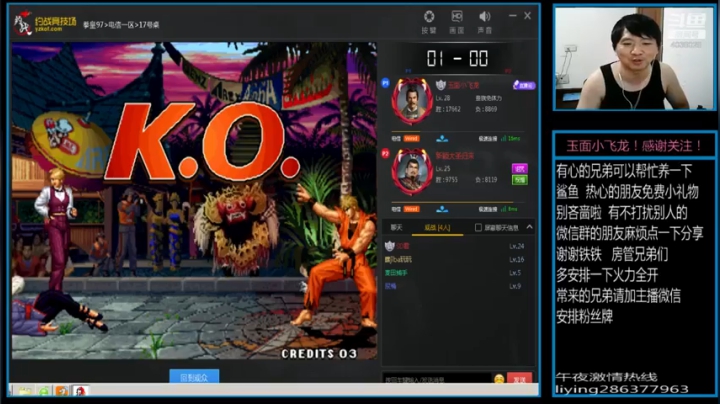Open the emoji smiley picker

[x=499, y=379]
